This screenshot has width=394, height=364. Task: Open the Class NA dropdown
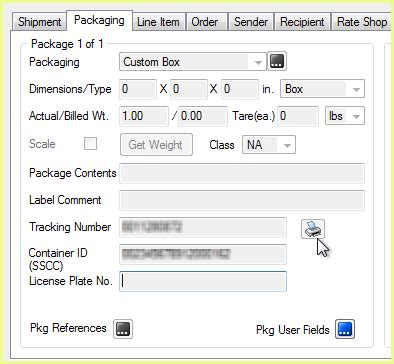(269, 145)
